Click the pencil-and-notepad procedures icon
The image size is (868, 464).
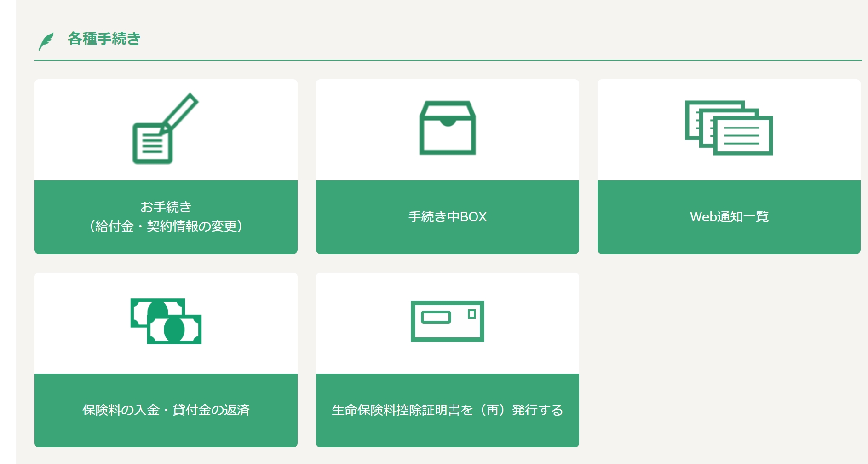pos(165,129)
